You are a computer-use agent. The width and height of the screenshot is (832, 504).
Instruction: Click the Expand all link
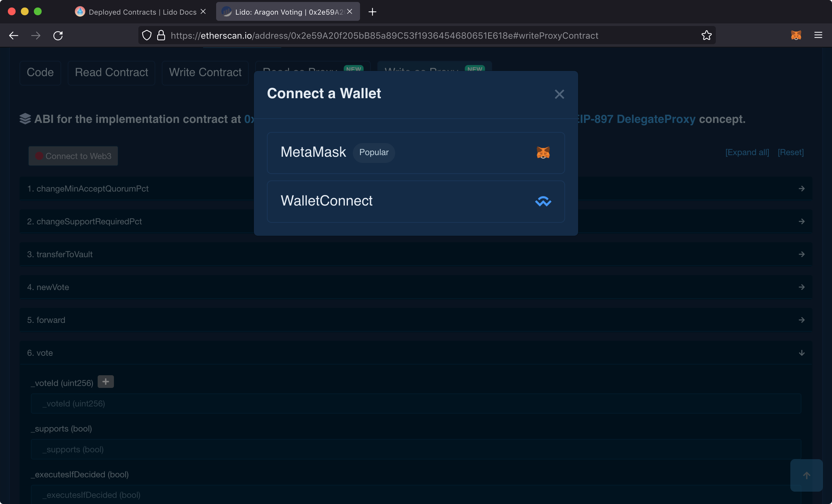747,153
